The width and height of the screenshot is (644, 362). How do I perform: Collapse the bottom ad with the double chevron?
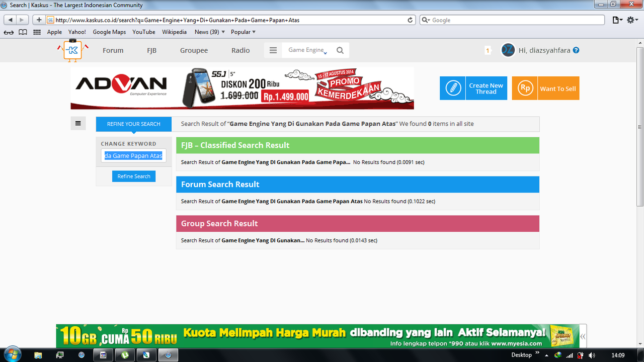(x=583, y=336)
